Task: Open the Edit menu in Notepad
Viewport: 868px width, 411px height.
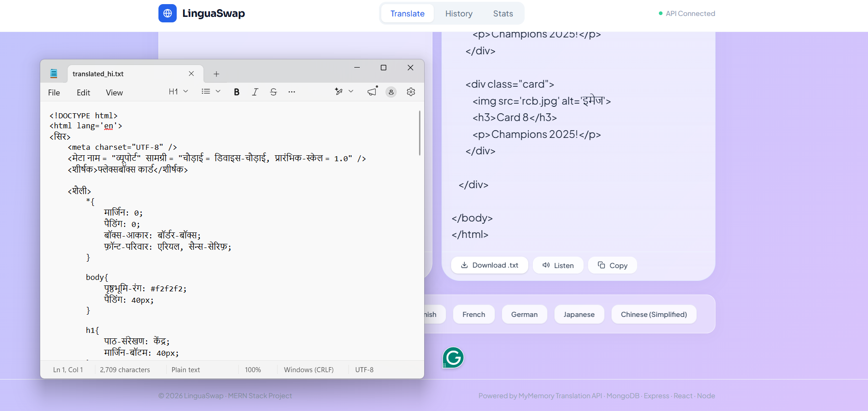Action: (84, 93)
